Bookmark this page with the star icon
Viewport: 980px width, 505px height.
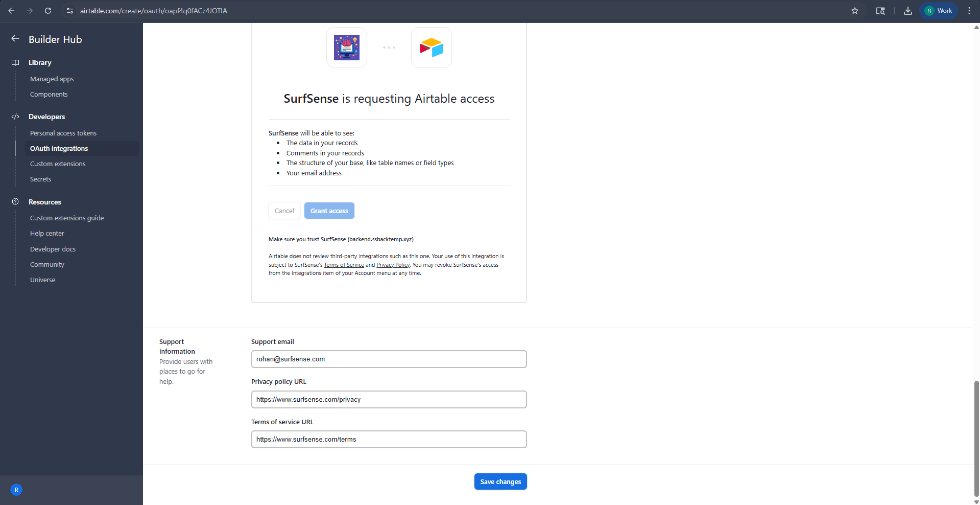point(855,11)
